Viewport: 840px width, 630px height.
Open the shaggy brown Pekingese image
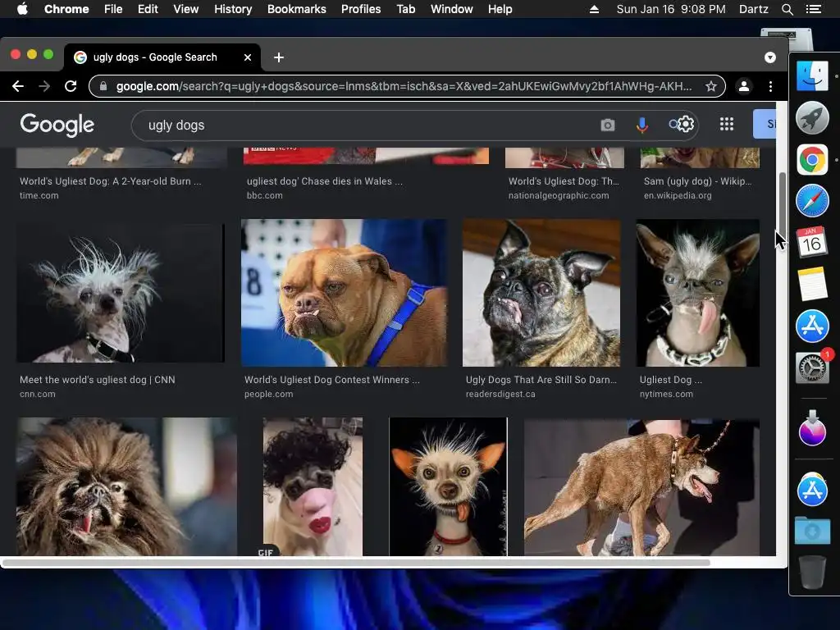126,486
